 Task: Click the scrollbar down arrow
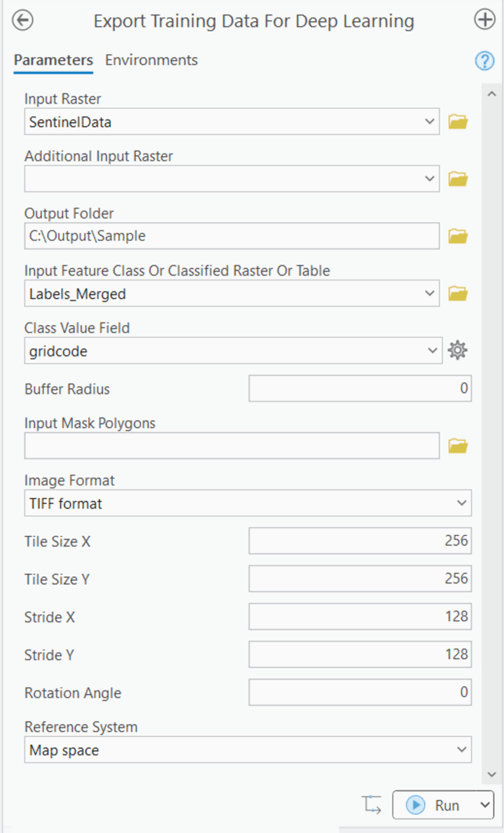pos(492,775)
